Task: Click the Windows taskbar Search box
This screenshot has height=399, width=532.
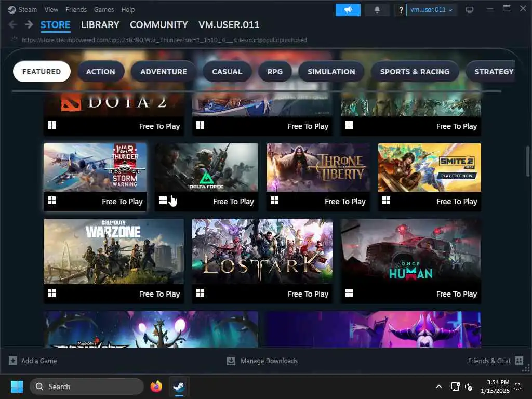Action: (x=87, y=387)
